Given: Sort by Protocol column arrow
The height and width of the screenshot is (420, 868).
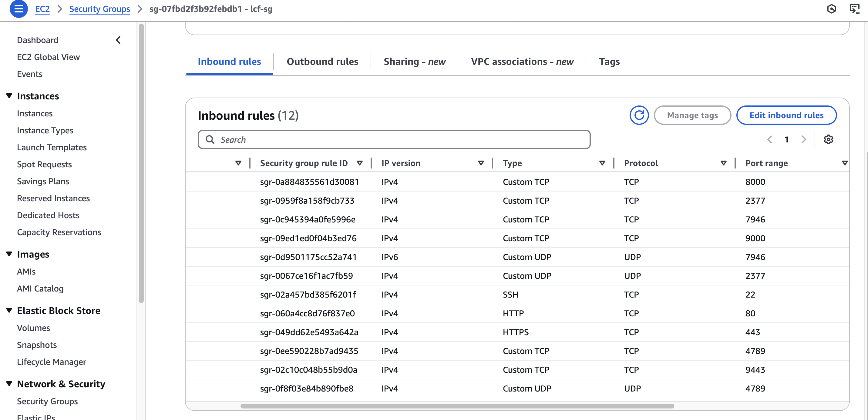Looking at the screenshot, I should point(723,163).
